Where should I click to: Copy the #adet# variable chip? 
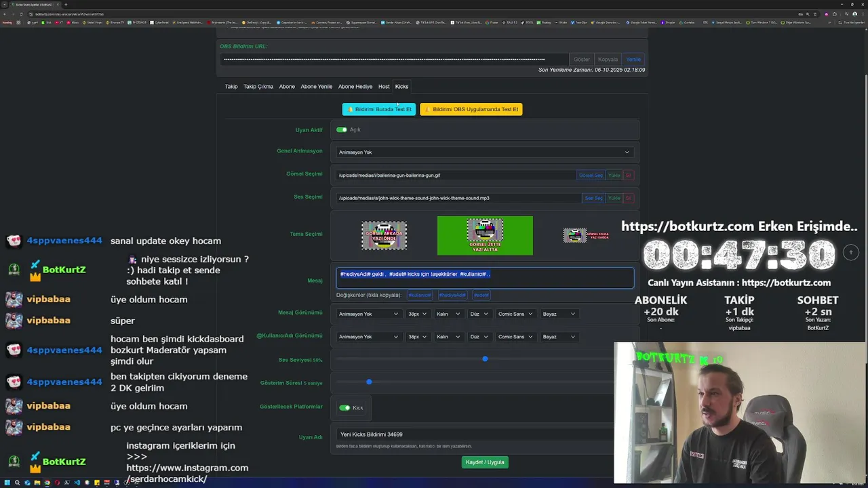click(x=481, y=295)
